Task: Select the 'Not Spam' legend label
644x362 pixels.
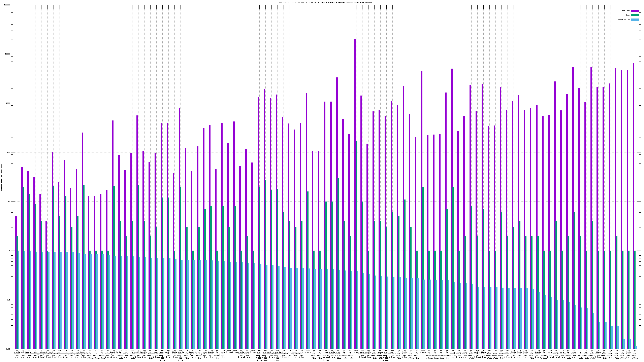Action: tap(626, 11)
